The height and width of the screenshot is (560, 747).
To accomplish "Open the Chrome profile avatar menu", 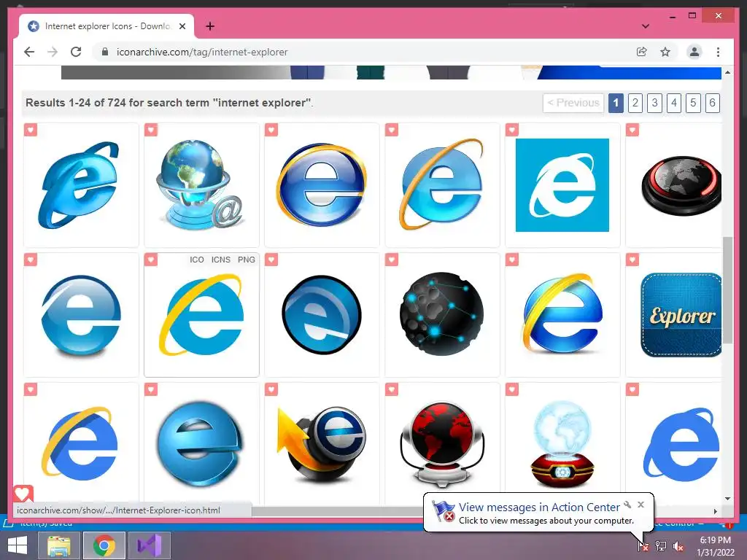I will [694, 52].
